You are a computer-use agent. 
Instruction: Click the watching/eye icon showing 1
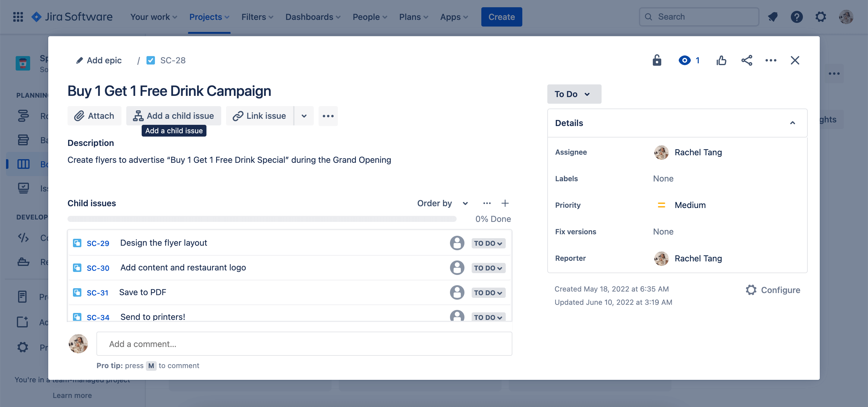point(689,60)
